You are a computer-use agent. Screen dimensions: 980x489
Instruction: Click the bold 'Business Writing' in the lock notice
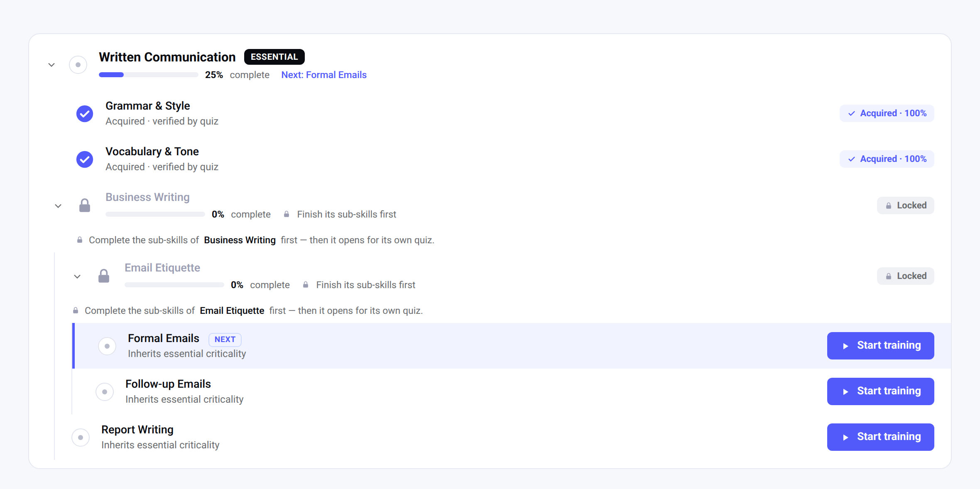pos(240,240)
